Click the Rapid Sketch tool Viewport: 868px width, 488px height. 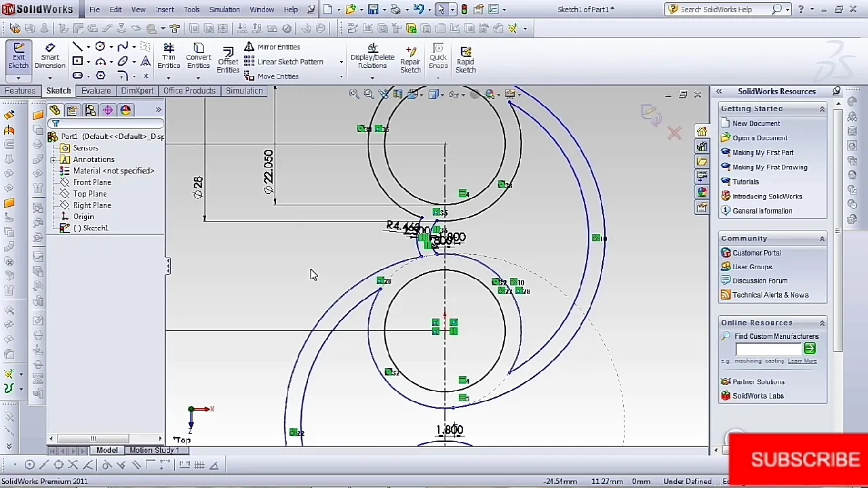pos(465,60)
